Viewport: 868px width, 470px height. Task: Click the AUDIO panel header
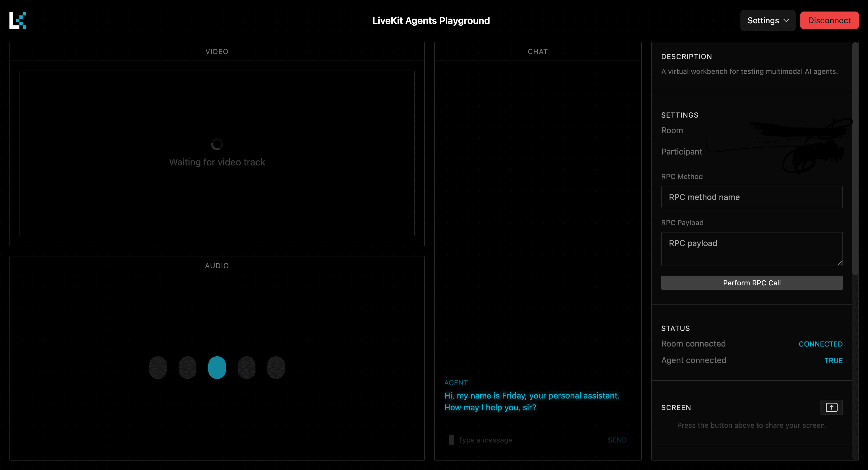[217, 266]
